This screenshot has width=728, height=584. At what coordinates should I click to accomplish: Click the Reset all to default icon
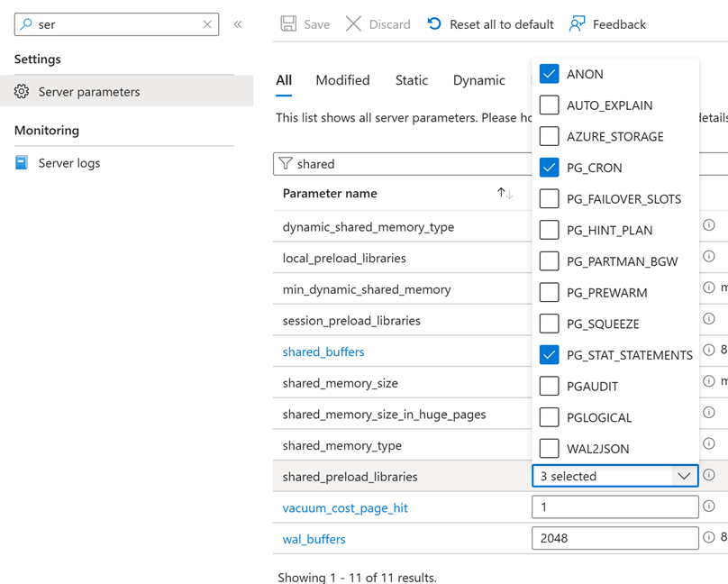(x=434, y=24)
